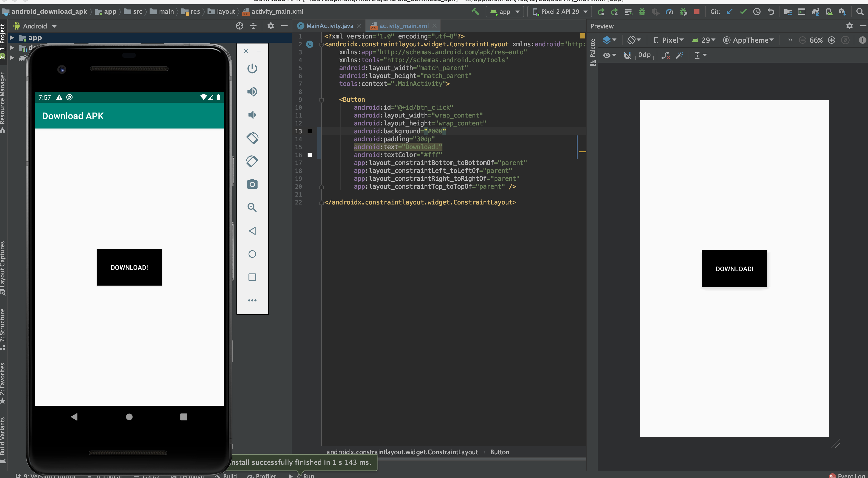The image size is (868, 478).
Task: Click the res breadcrumb folder
Action: point(191,11)
